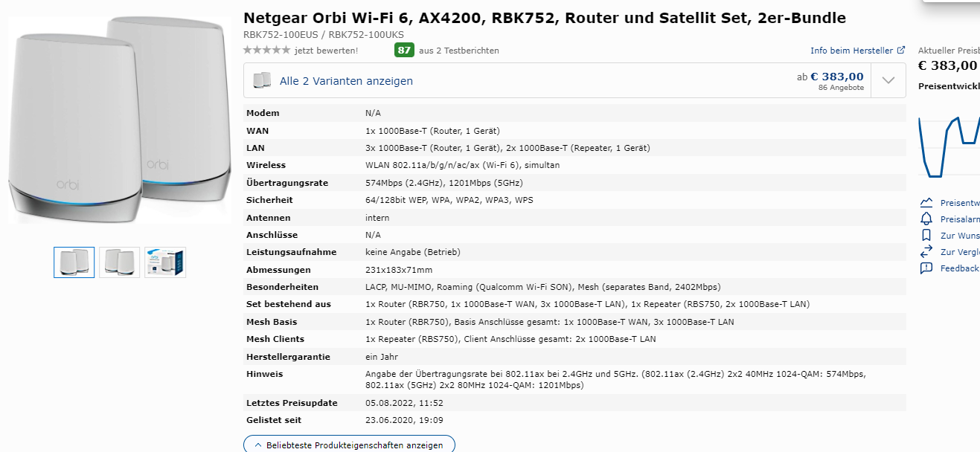Click the Abmessungen value 231x183x71mm
This screenshot has height=452, width=980.
(x=399, y=270)
